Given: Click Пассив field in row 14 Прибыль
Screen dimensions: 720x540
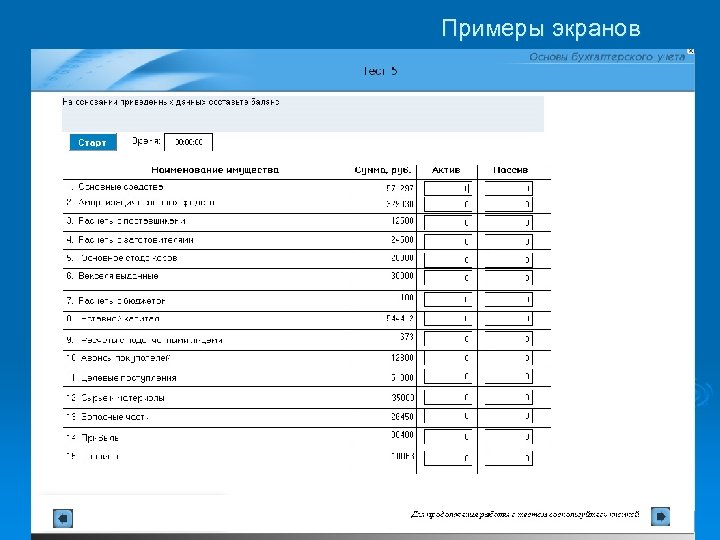Looking at the screenshot, I should point(509,437).
